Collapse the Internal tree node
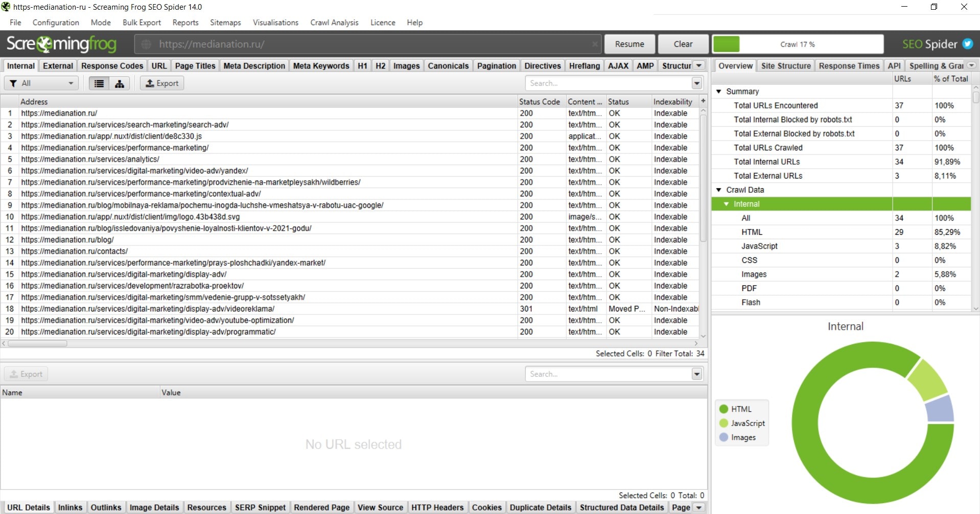The image size is (980, 514). pyautogui.click(x=726, y=204)
